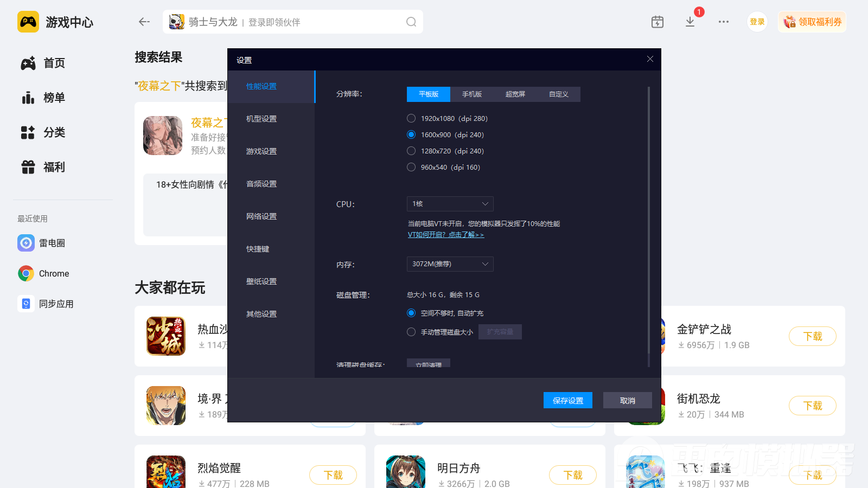Screen dimensions: 868x488
Task: Open the CPU cores dropdown
Action: 450,204
